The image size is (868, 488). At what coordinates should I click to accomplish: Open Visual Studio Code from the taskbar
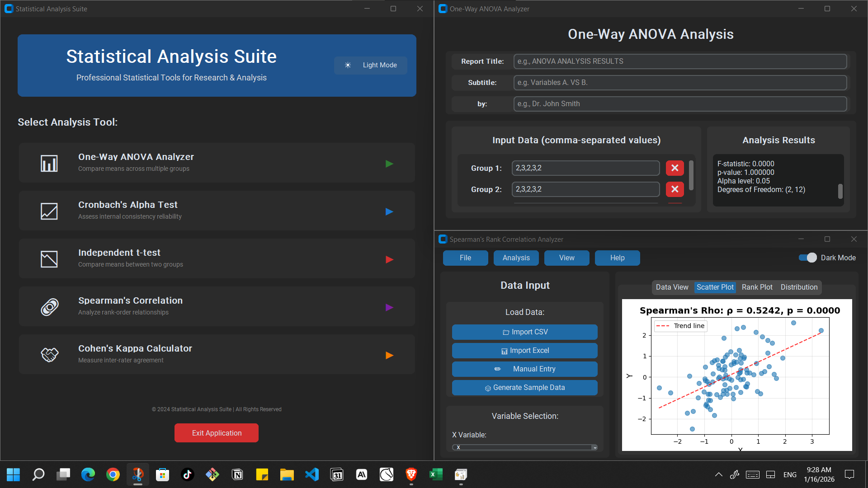[x=312, y=474]
